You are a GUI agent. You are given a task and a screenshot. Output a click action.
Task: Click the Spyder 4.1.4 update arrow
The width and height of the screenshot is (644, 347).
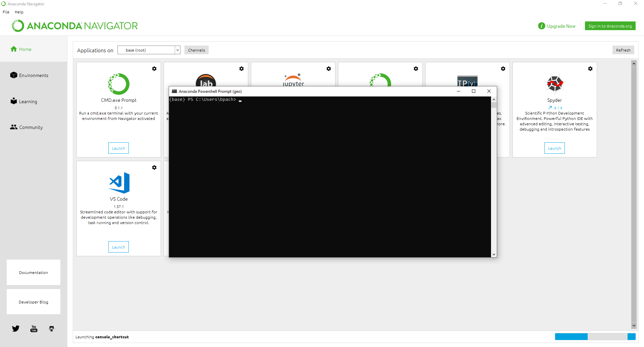pyautogui.click(x=550, y=108)
